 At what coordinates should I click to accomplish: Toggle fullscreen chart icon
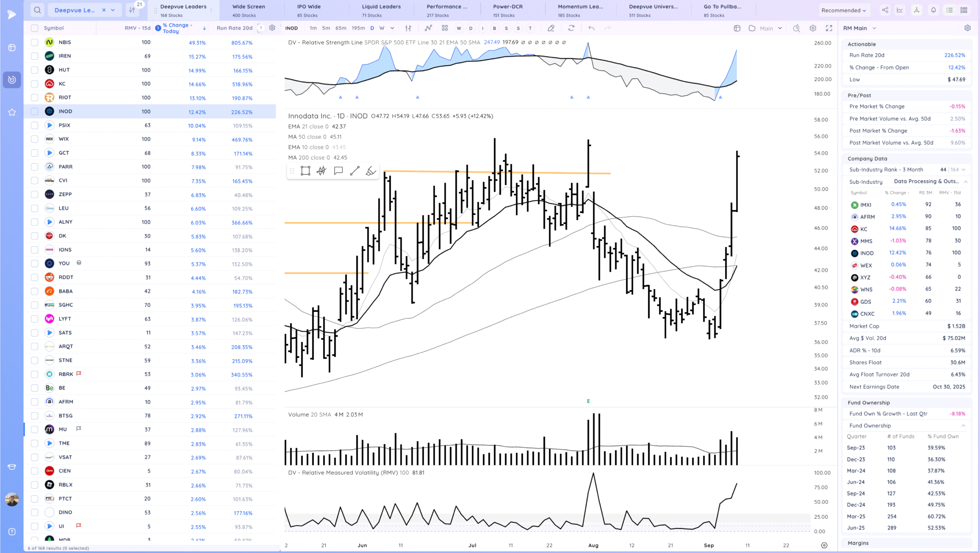(829, 28)
